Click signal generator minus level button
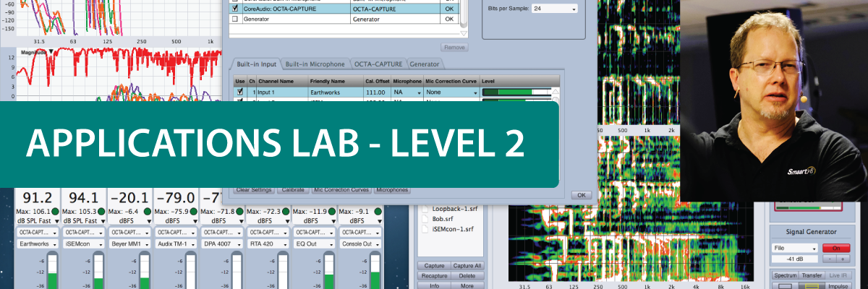Viewport: 868px width, 289px height. [830, 259]
